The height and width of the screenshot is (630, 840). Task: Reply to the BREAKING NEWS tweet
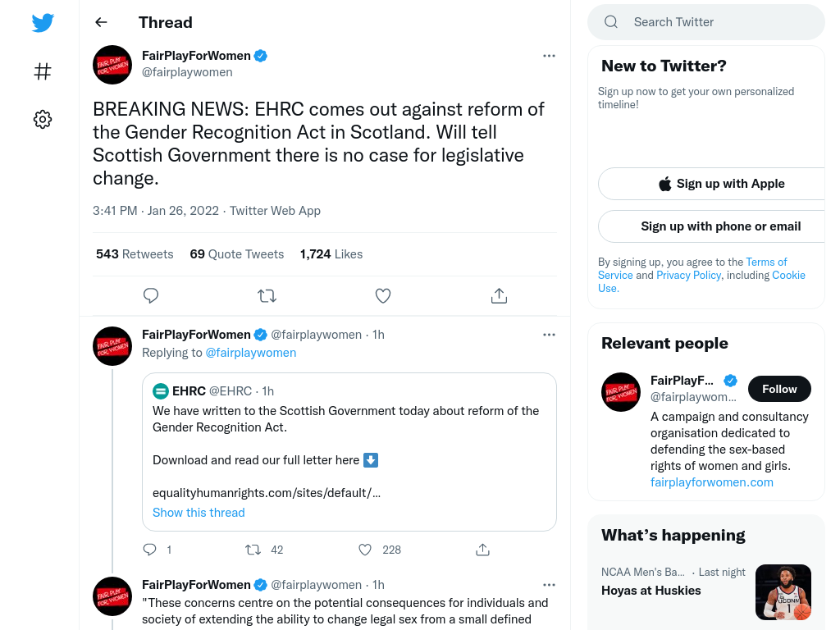(151, 295)
